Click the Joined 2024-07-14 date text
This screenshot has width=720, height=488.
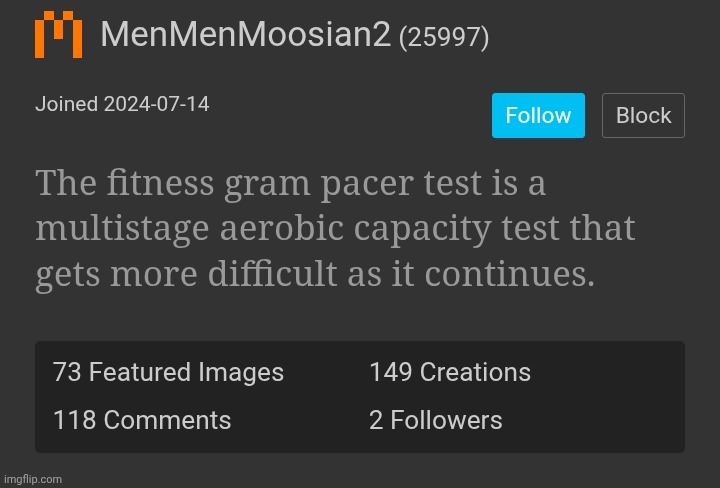click(x=122, y=104)
